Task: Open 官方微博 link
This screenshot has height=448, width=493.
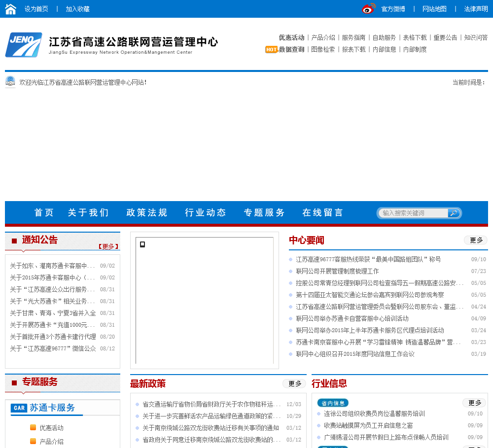Action: (x=393, y=9)
